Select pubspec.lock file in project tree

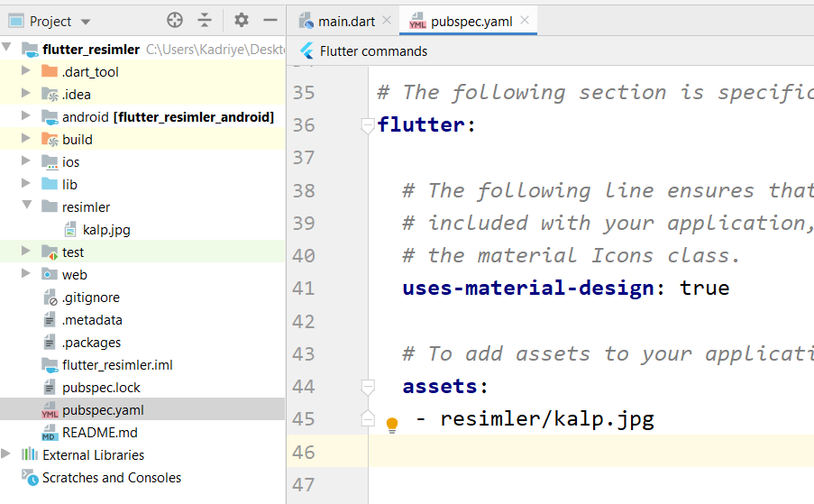[101, 388]
